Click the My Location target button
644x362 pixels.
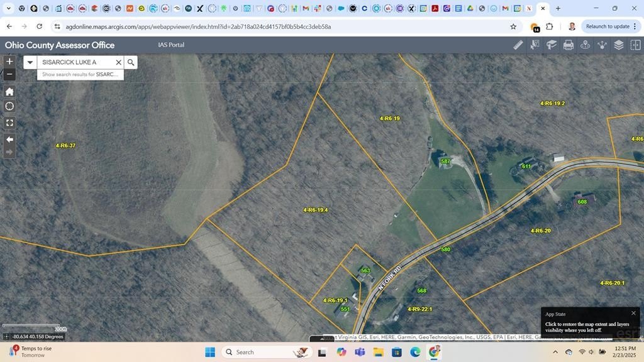coord(9,106)
